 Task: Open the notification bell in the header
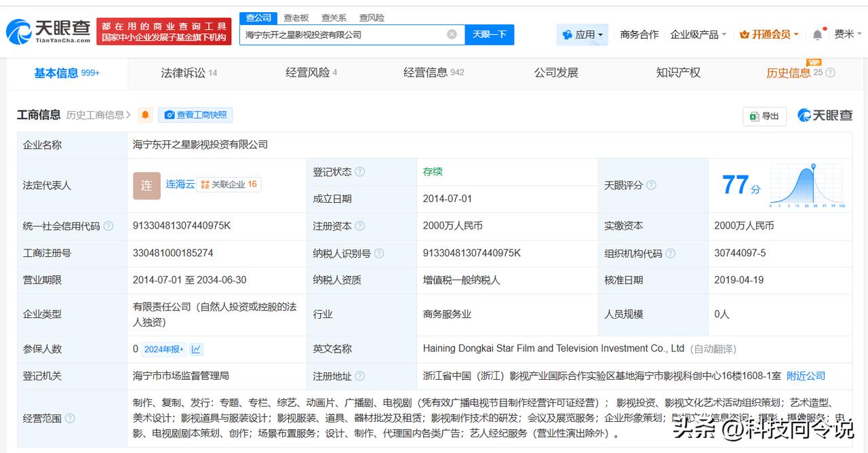817,35
